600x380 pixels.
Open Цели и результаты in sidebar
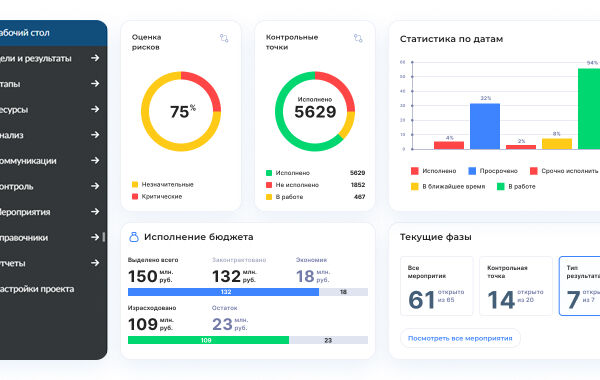[x=53, y=58]
